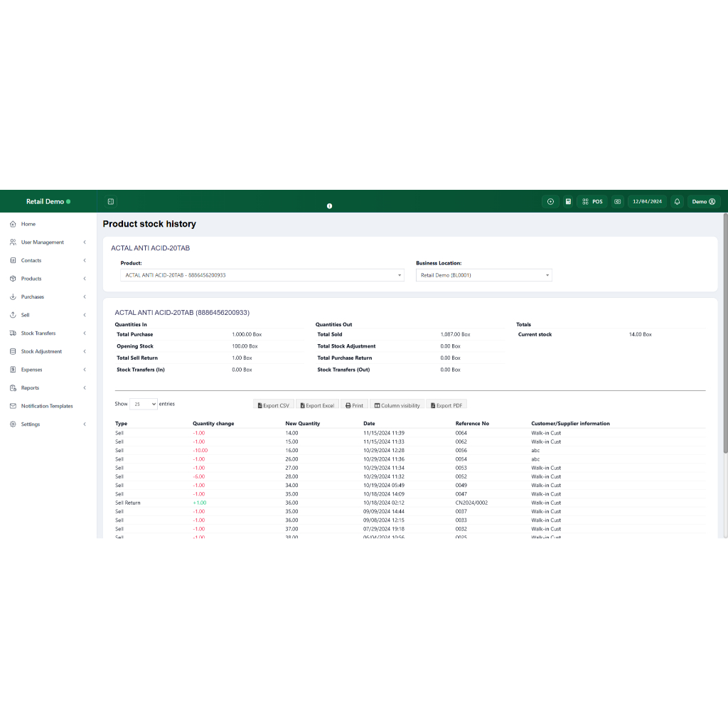This screenshot has height=728, width=728.
Task: Change the Show entries count dropdown
Action: 144,404
